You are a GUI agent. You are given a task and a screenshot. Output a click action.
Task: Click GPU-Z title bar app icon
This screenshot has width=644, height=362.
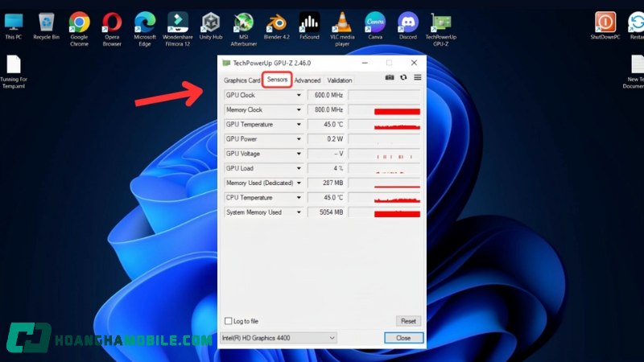(226, 63)
